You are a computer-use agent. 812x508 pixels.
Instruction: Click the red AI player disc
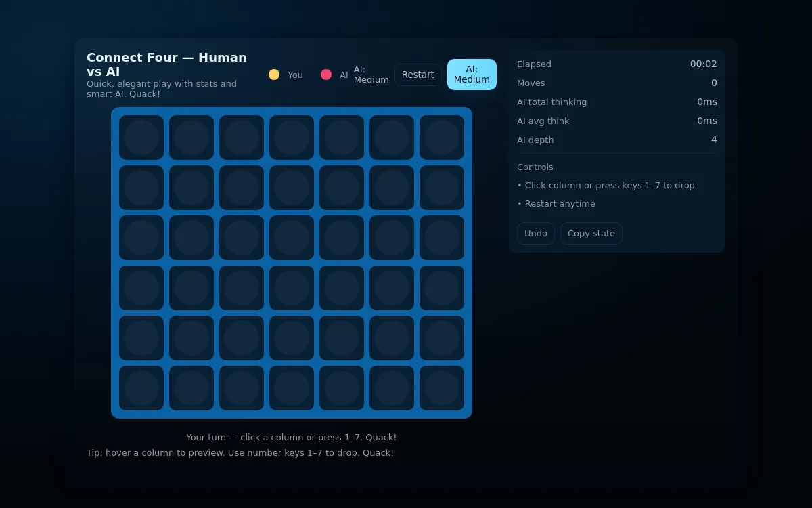coord(326,75)
